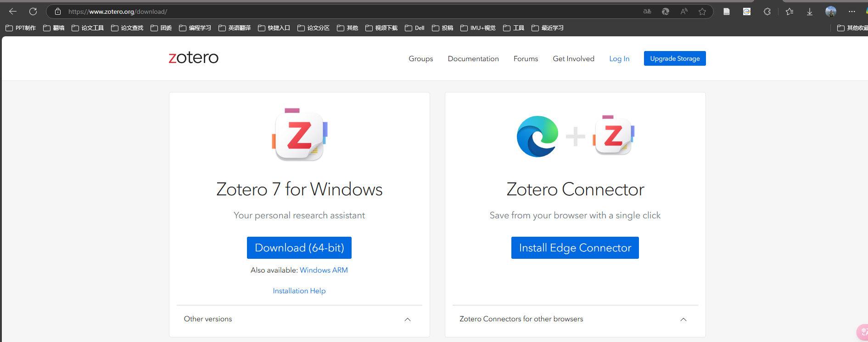Open the translate page icon
The image size is (868, 342).
pos(647,11)
